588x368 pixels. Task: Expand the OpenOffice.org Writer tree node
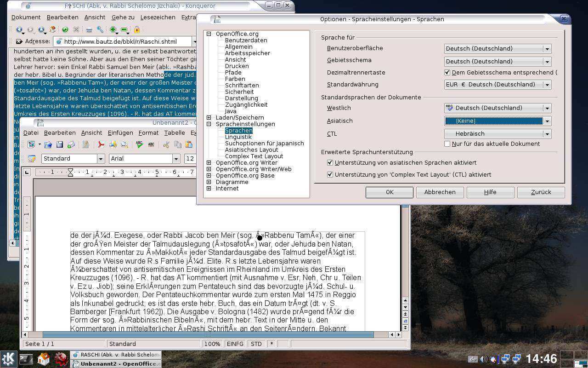[209, 162]
